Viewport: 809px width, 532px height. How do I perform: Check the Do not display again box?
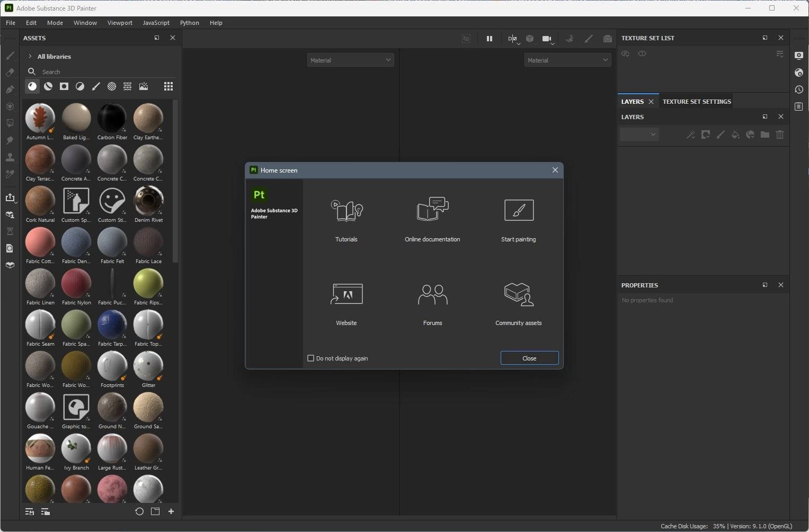[x=311, y=358]
